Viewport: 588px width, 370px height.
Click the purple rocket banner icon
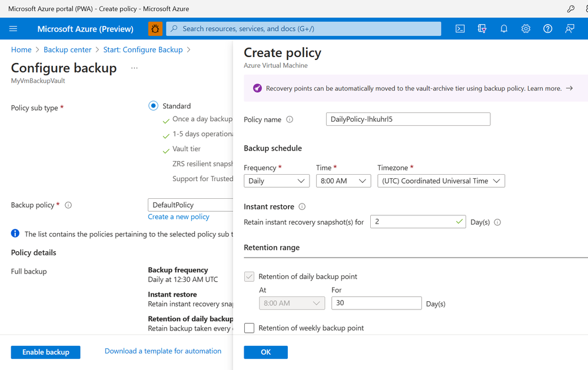coord(257,88)
